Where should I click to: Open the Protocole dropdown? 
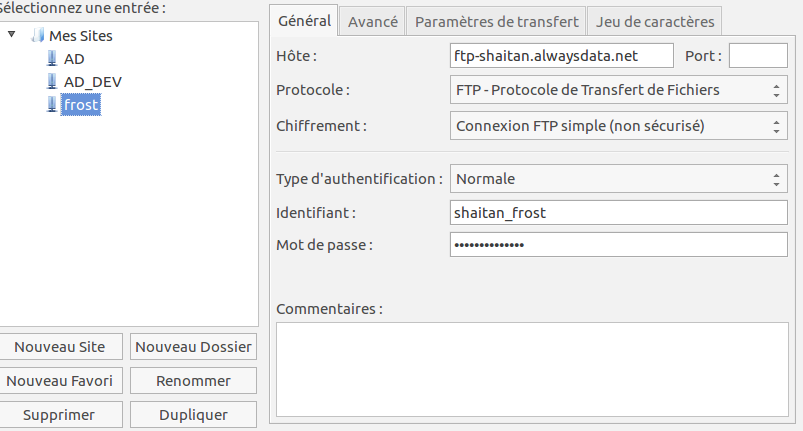619,91
